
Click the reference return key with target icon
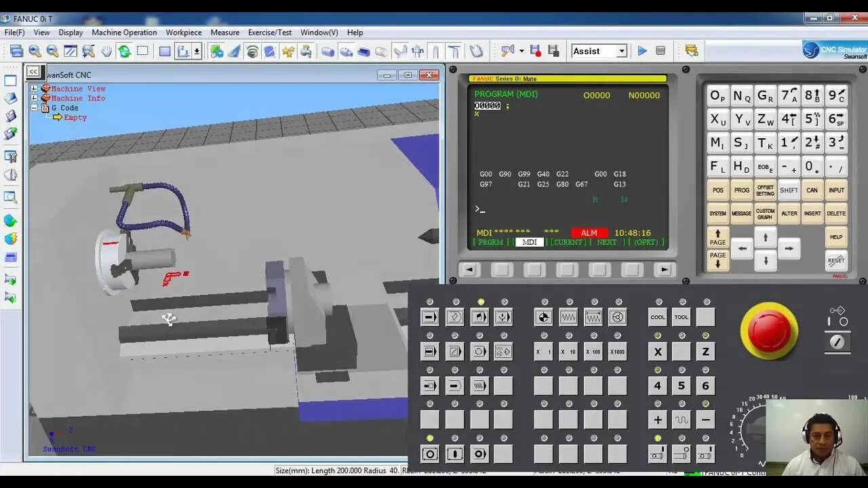pyautogui.click(x=543, y=317)
